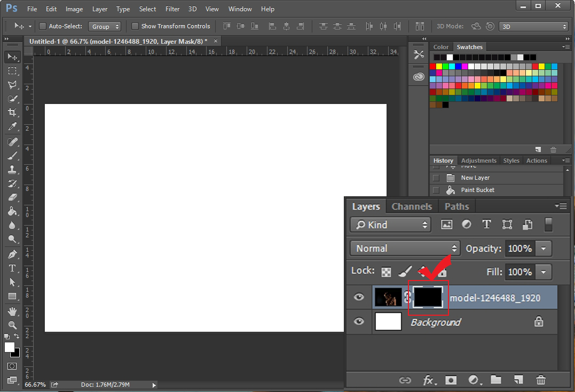Toggle the smart objects filter

pyautogui.click(x=527, y=224)
